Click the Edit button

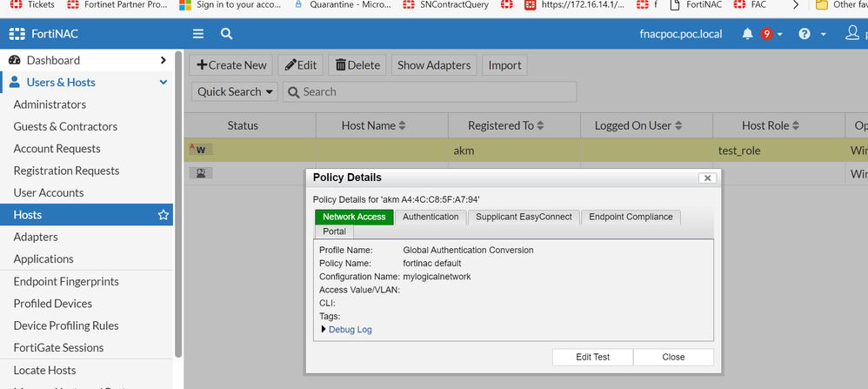pyautogui.click(x=301, y=64)
